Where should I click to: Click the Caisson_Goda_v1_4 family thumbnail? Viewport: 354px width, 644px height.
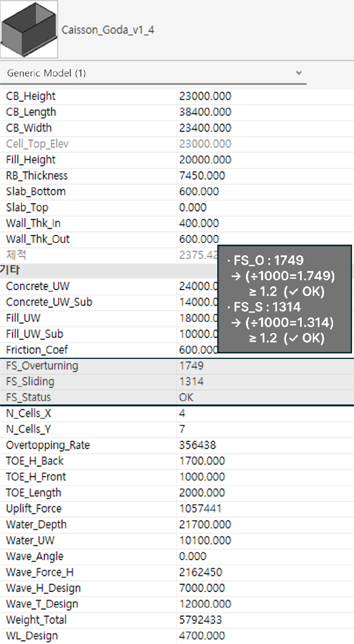point(29,29)
